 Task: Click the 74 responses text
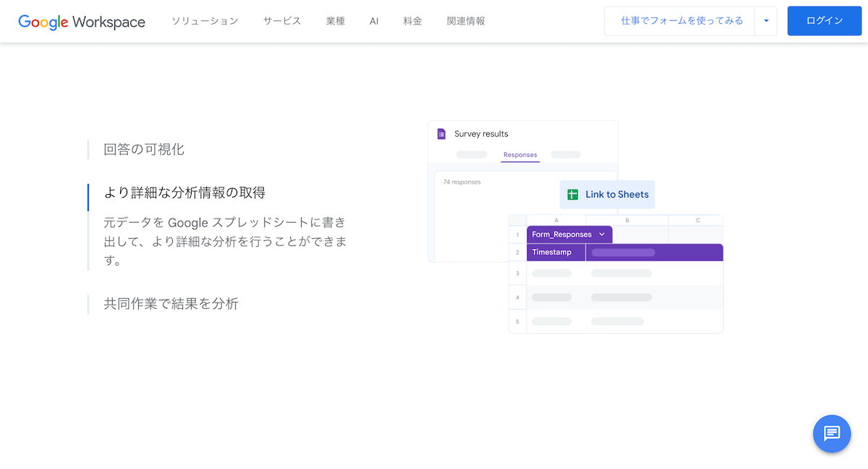click(x=462, y=182)
